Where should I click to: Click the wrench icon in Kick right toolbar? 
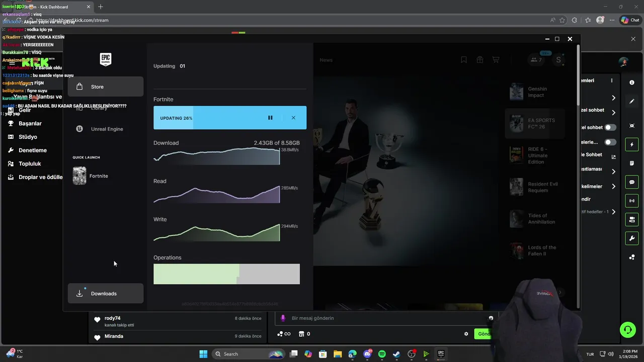click(x=632, y=238)
